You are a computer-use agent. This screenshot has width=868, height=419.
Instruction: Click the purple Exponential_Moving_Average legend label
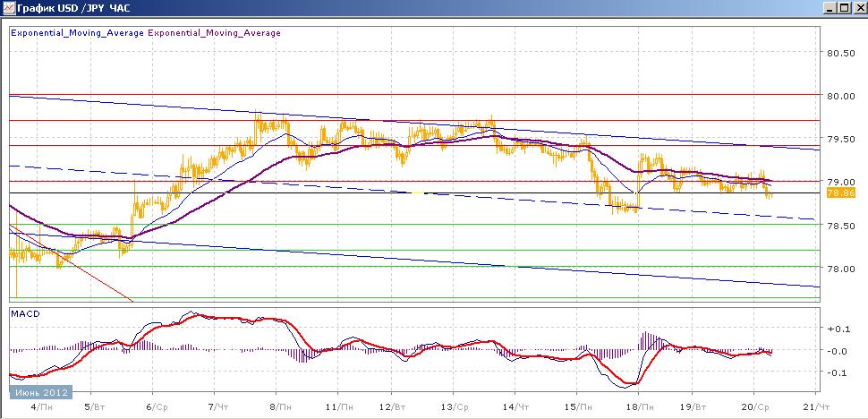coord(213,33)
